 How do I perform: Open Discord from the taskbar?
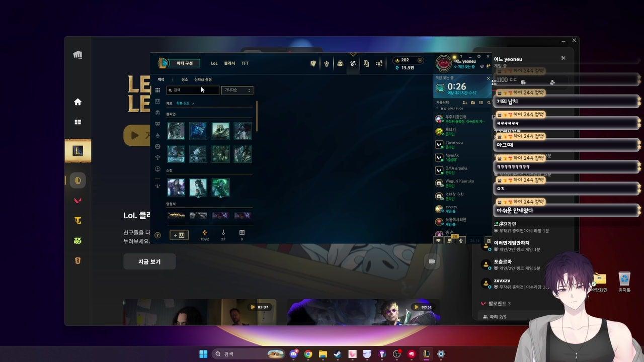(294, 354)
